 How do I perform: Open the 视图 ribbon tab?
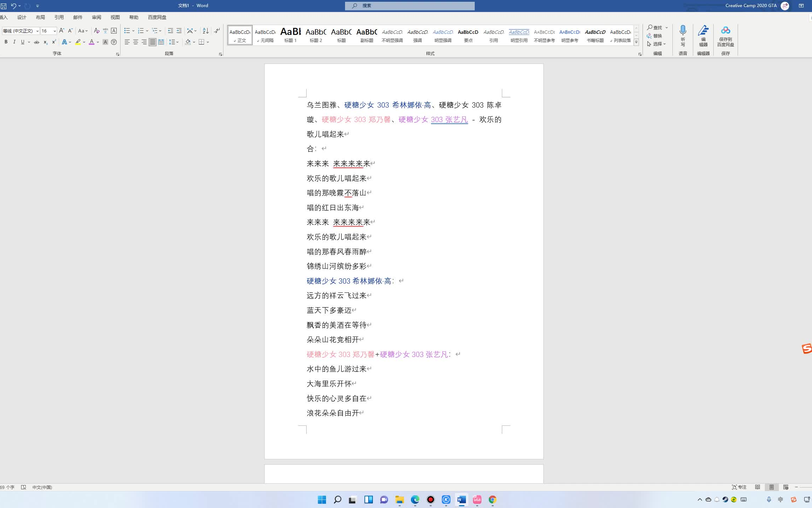click(x=115, y=17)
